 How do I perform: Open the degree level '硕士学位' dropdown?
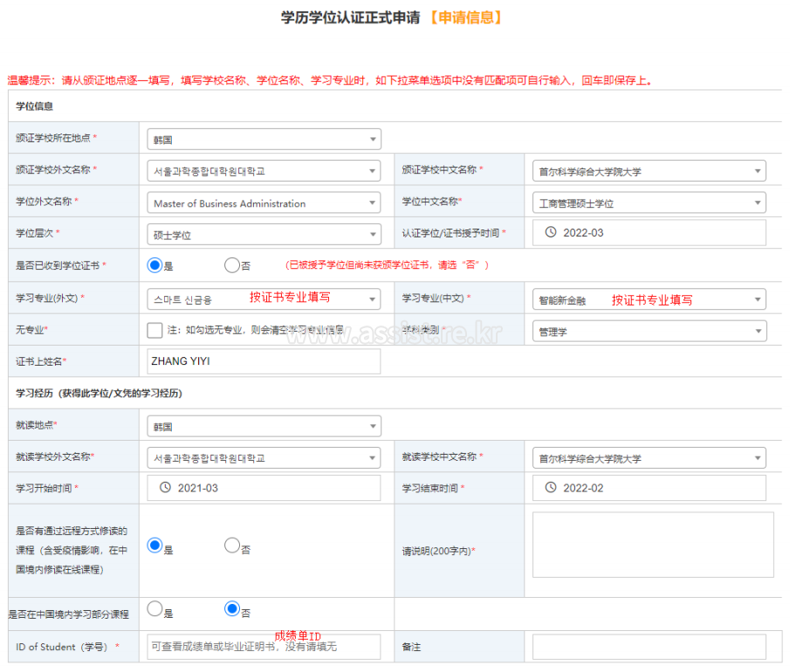click(x=264, y=235)
